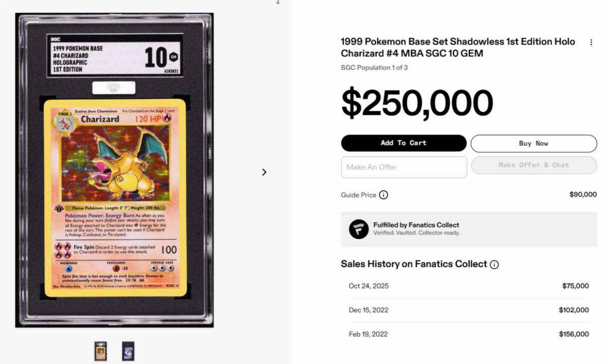Click the Add To Cart button
This screenshot has height=364, width=610.
point(404,143)
